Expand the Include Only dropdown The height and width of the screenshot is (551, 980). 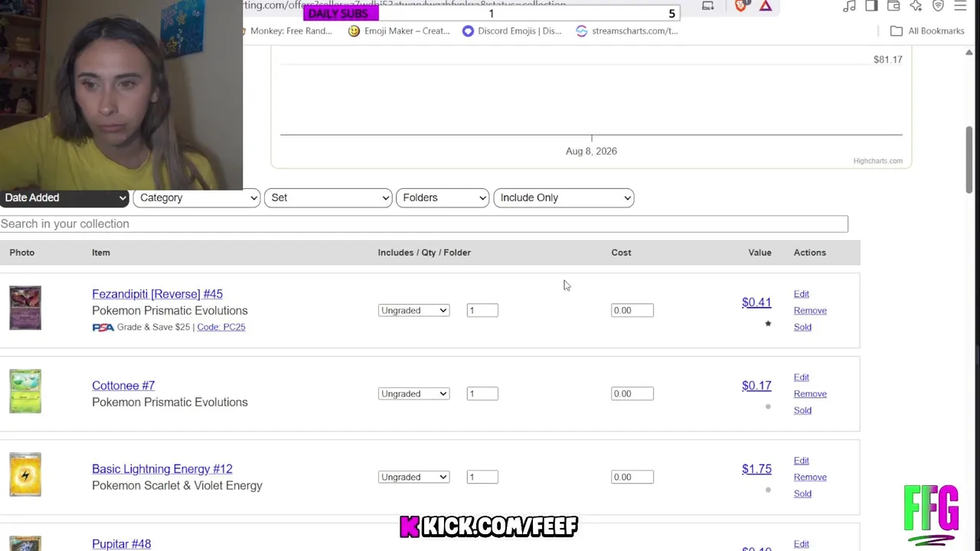pos(564,197)
